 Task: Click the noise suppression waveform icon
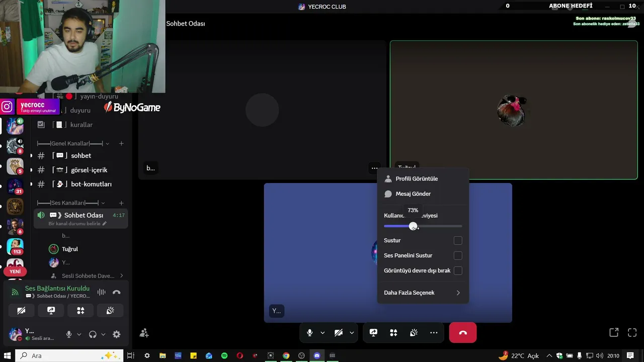point(102,292)
